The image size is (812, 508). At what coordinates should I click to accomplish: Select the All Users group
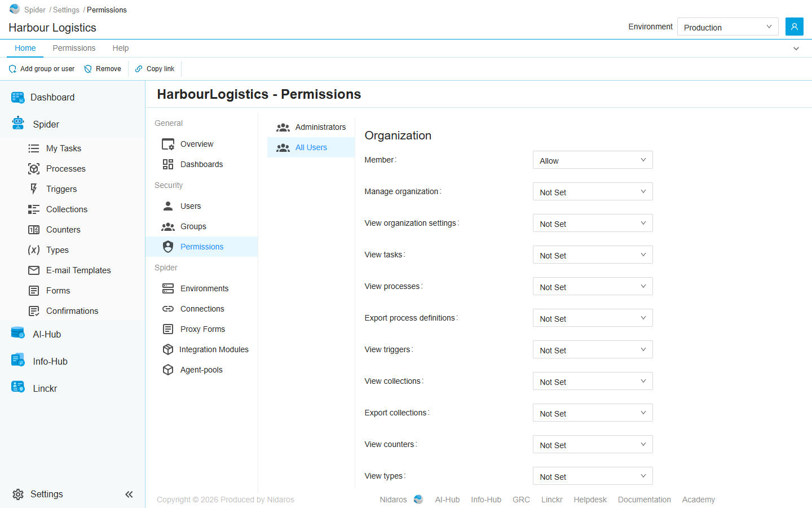(x=311, y=147)
